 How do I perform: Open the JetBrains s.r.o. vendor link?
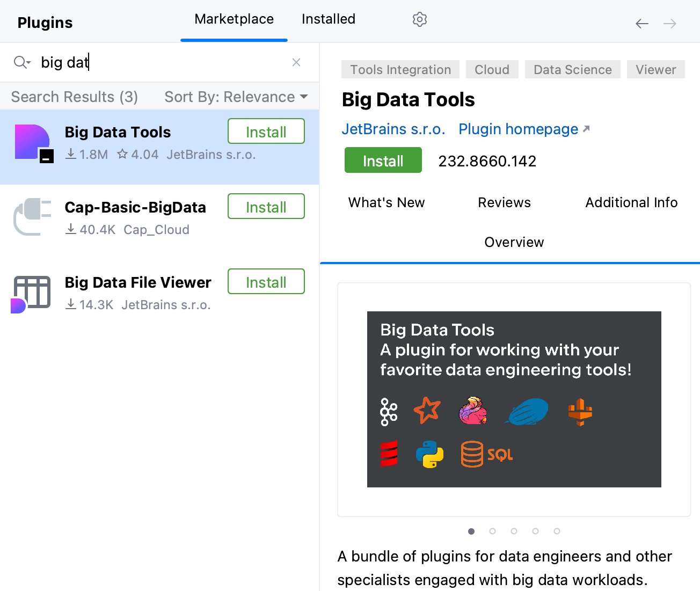(x=393, y=129)
